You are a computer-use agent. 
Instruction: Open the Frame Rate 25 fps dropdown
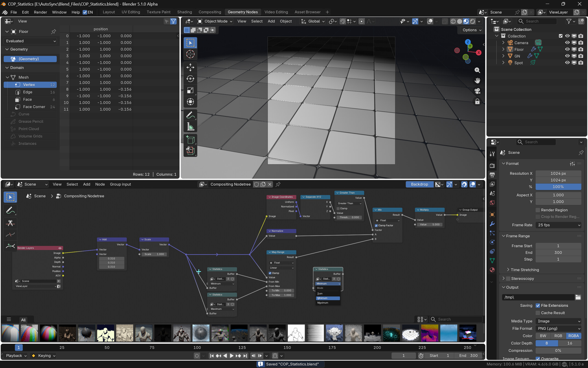click(x=558, y=225)
